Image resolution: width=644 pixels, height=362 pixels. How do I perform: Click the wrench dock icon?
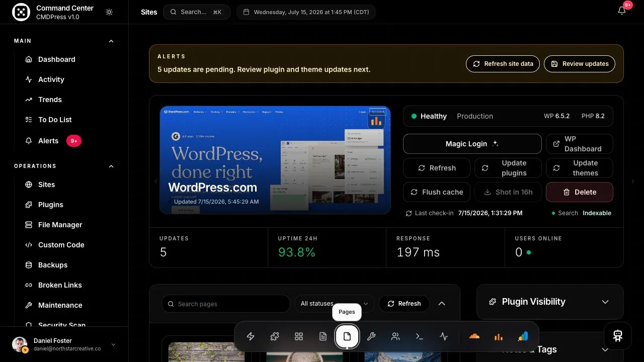pyautogui.click(x=371, y=337)
